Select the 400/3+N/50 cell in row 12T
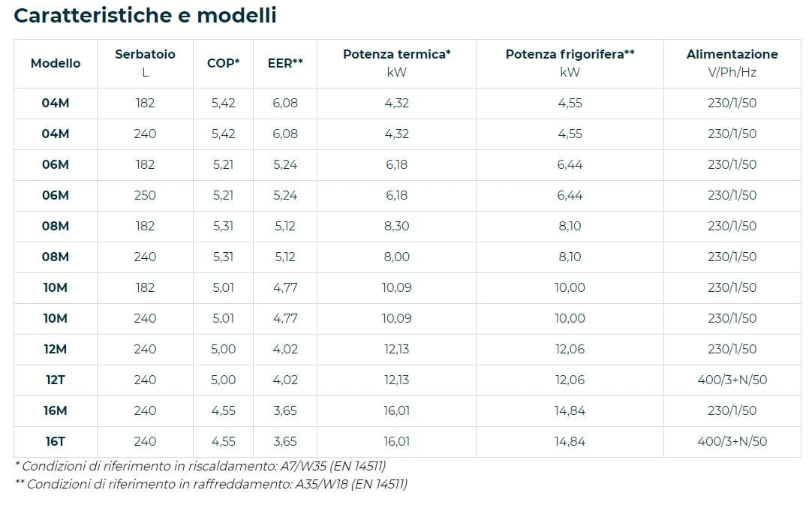The height and width of the screenshot is (508, 812). tap(732, 380)
